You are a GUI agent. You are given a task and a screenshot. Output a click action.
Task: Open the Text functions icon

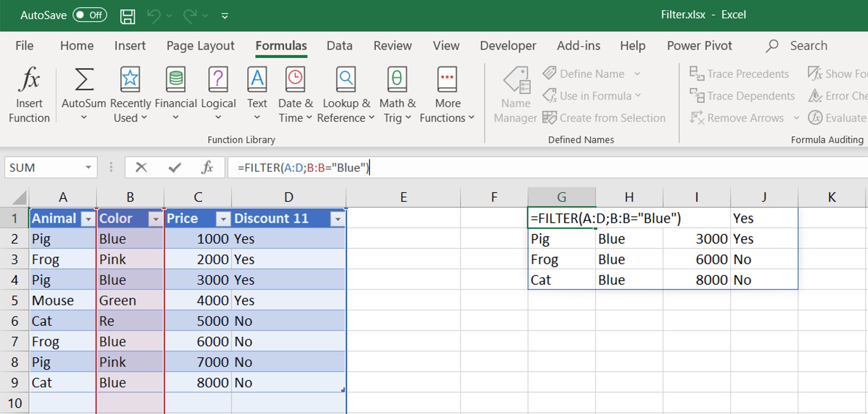tap(257, 79)
